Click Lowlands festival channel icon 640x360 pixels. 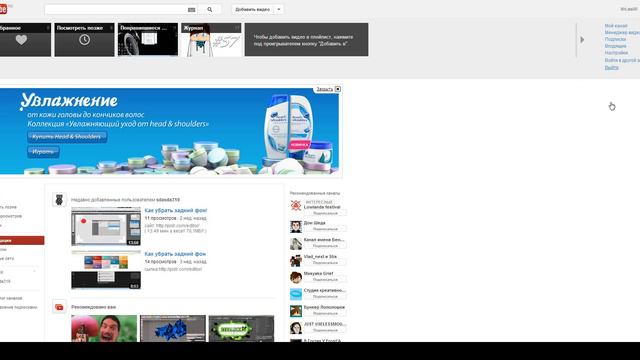tap(296, 205)
